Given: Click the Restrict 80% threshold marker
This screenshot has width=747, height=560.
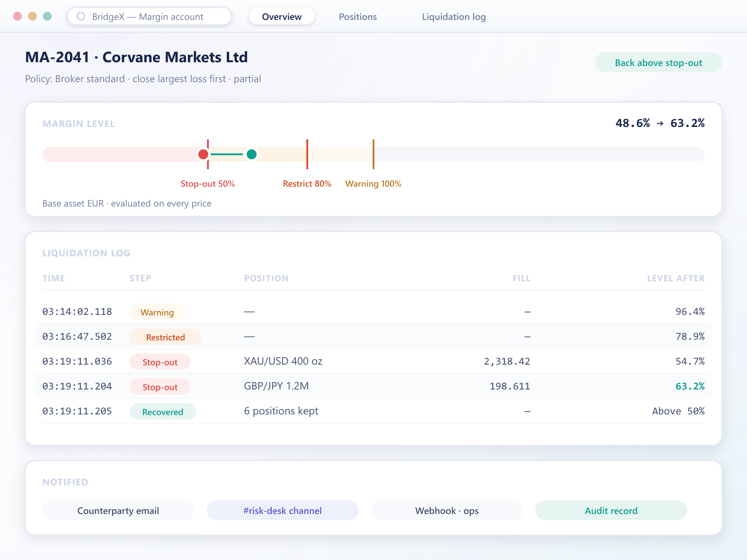Looking at the screenshot, I should [x=307, y=154].
